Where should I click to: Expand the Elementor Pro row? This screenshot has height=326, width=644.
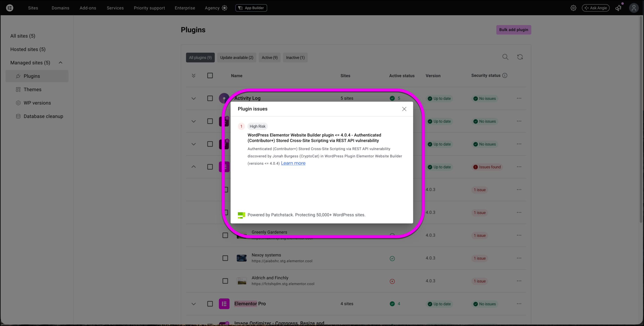coord(193,304)
